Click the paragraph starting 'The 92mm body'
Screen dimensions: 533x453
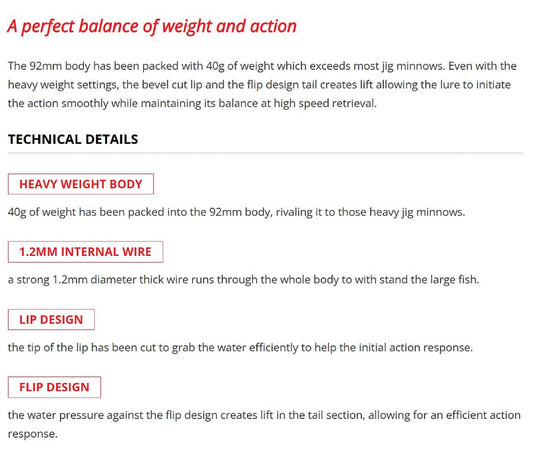[x=262, y=85]
